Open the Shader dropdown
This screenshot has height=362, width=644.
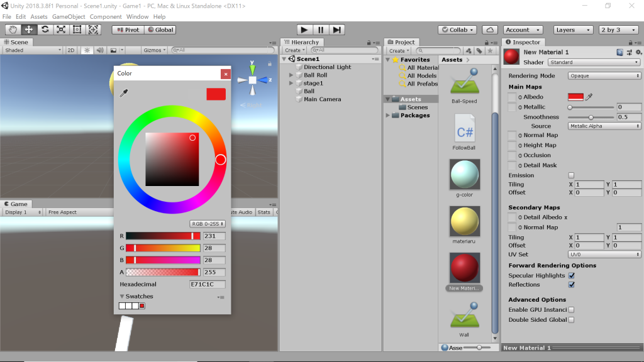click(x=594, y=62)
